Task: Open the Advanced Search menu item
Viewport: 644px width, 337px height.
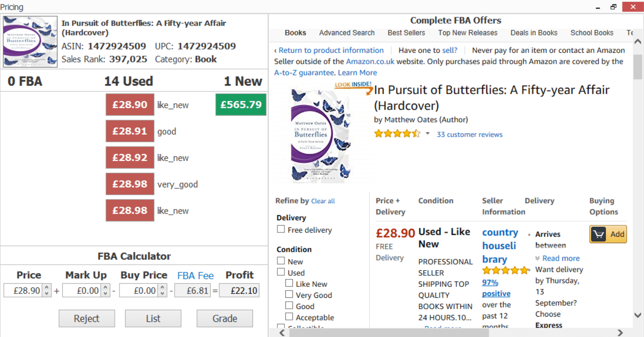Action: tap(347, 33)
